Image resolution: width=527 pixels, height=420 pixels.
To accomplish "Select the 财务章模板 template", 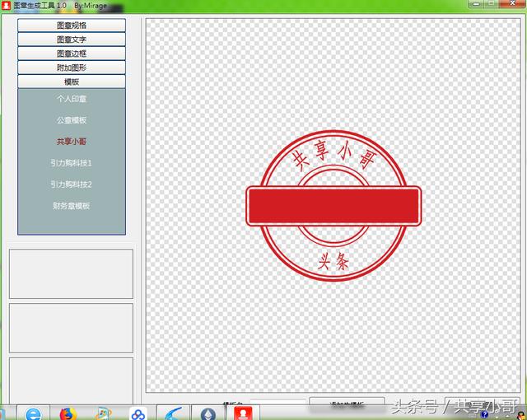I will click(x=72, y=206).
